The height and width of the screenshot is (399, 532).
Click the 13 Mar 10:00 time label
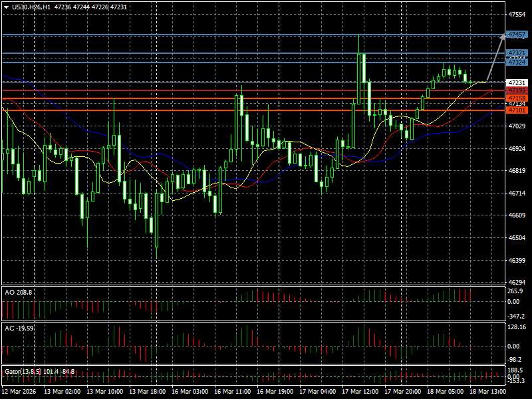click(x=105, y=392)
